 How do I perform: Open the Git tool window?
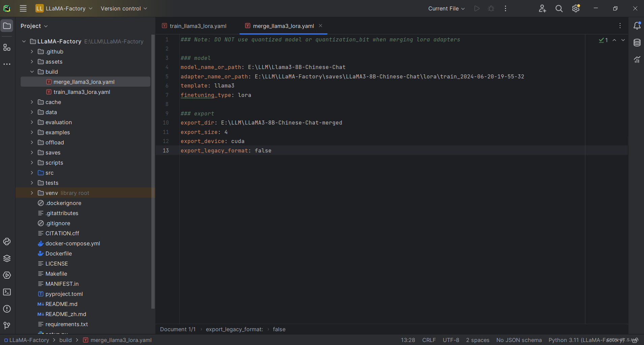7,325
